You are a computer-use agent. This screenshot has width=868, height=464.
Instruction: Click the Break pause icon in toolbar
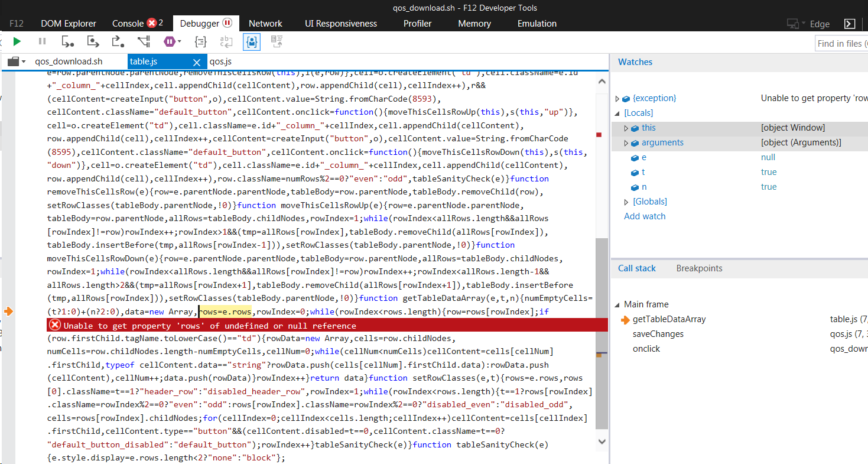[x=42, y=41]
